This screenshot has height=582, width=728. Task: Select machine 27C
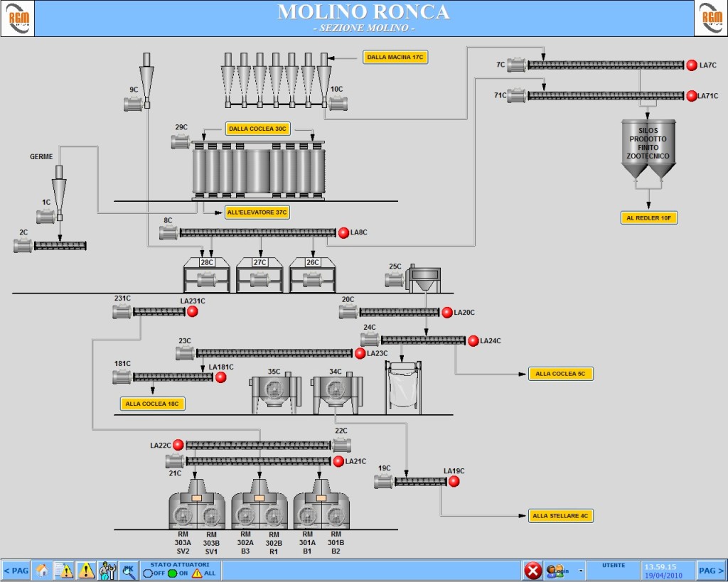click(x=259, y=275)
